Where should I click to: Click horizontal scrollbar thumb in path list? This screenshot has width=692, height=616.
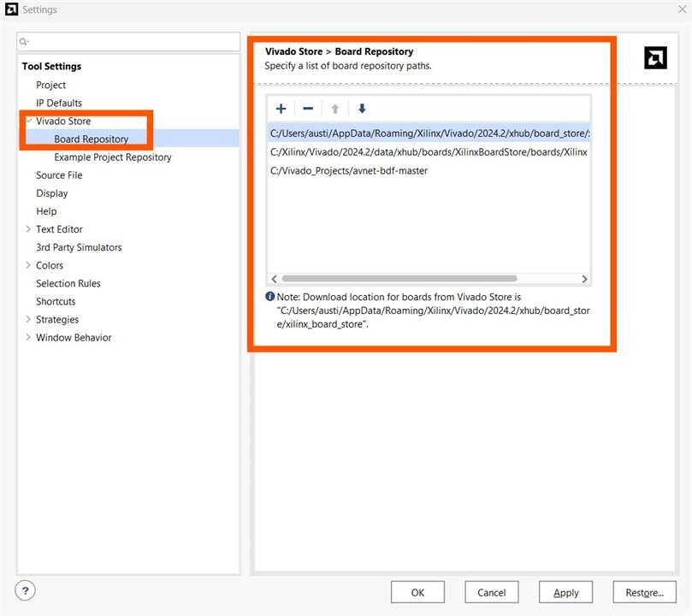click(399, 278)
